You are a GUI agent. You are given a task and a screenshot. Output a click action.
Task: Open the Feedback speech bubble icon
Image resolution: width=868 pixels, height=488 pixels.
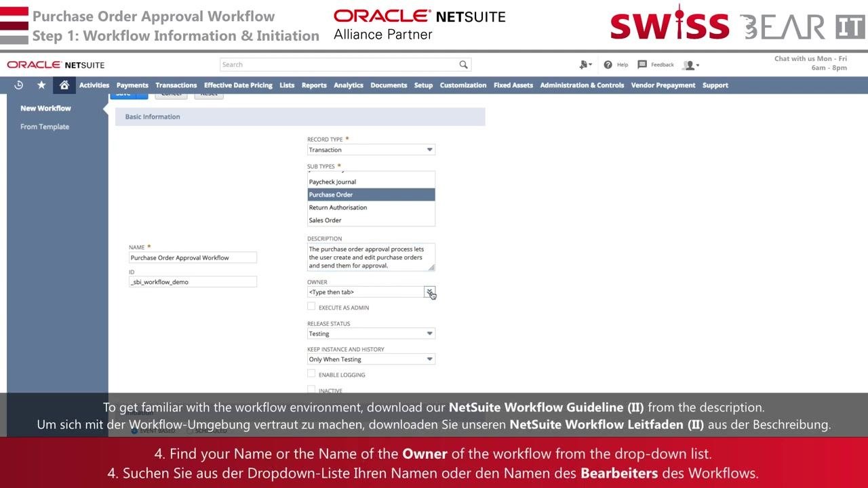point(642,64)
